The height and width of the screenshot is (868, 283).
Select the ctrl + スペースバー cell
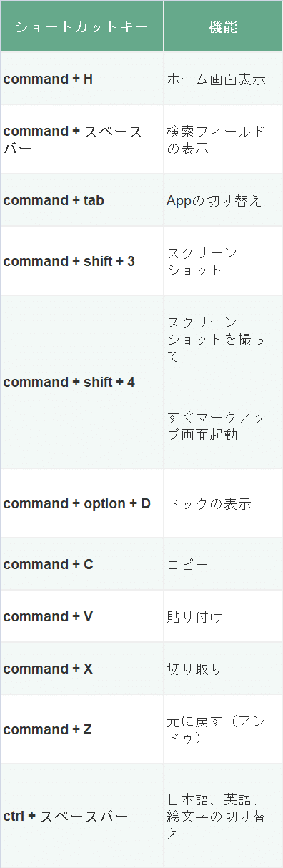[81, 816]
